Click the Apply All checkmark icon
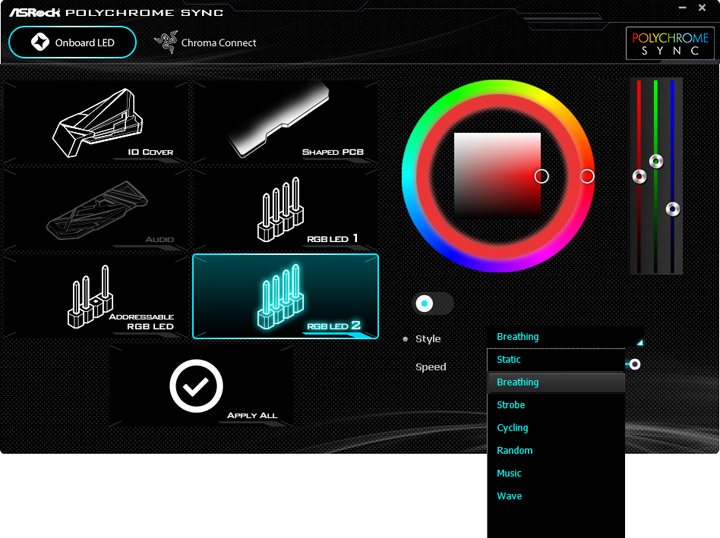 coord(196,386)
